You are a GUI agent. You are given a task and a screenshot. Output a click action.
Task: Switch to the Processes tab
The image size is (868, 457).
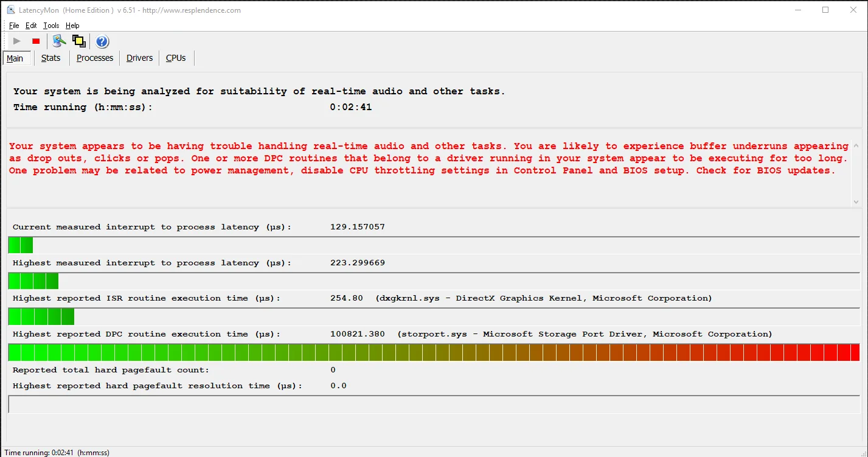tap(95, 58)
